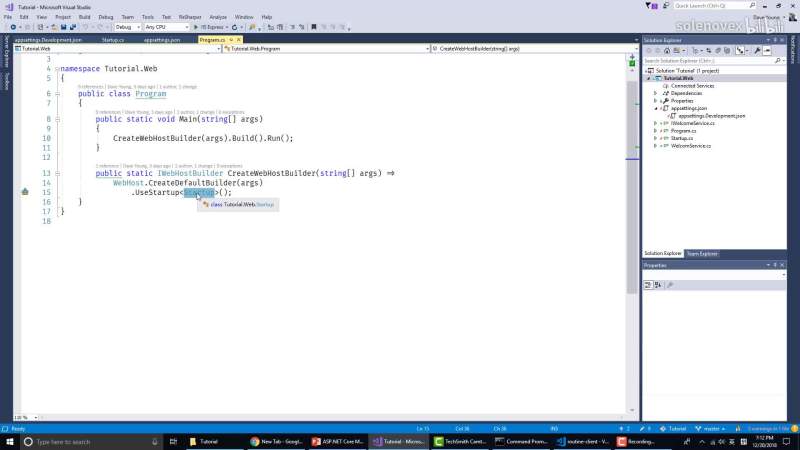Start debugging with IIS Express

click(209, 27)
